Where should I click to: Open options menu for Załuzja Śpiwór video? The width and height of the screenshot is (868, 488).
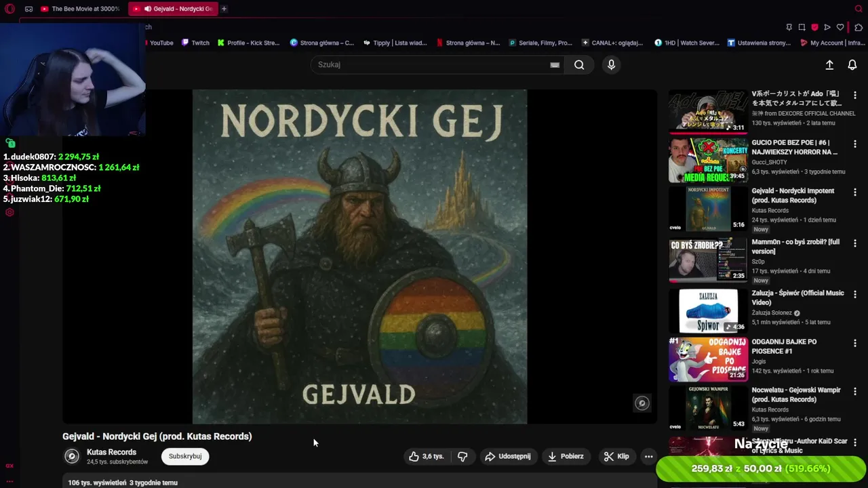[x=854, y=295]
